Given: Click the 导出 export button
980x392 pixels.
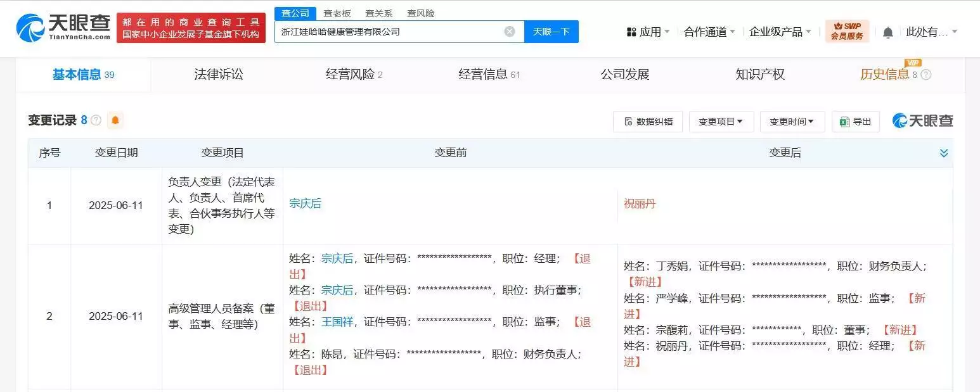Looking at the screenshot, I should tap(856, 122).
